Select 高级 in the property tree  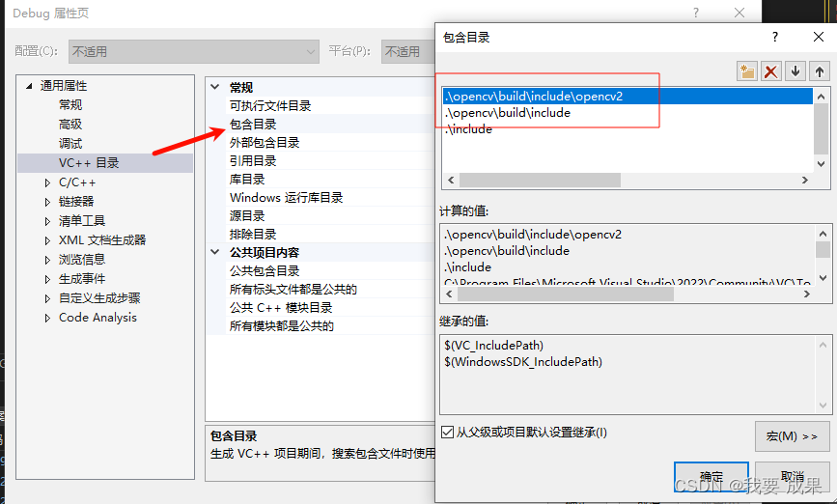(70, 125)
